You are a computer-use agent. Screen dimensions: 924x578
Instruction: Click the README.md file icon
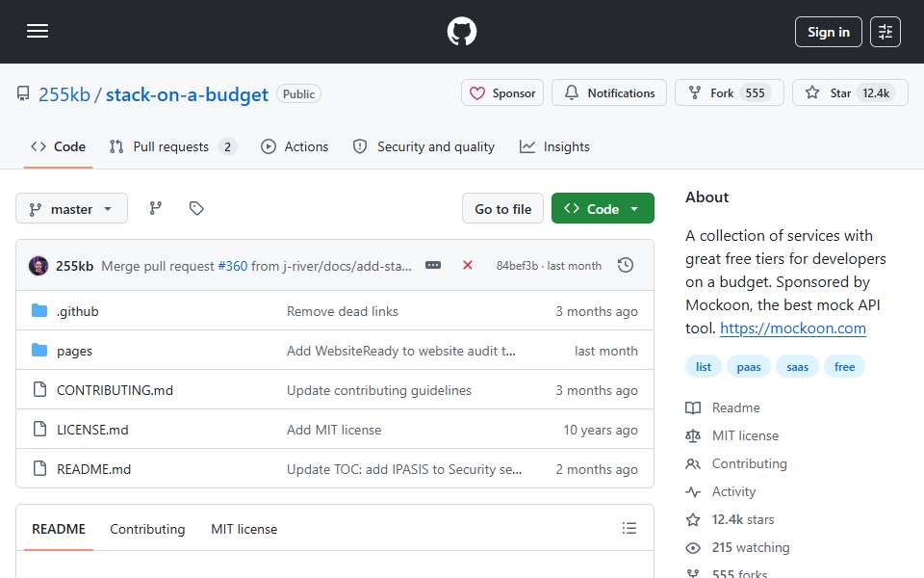click(39, 468)
